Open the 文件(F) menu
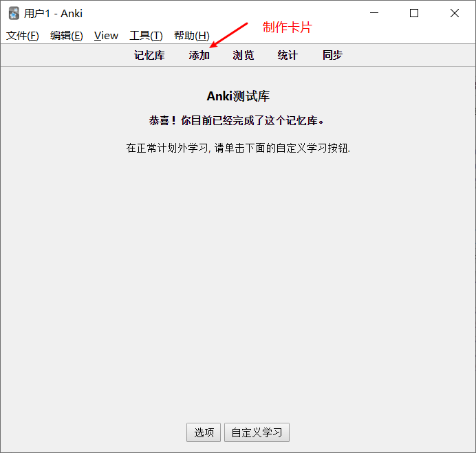476x453 pixels. pyautogui.click(x=23, y=36)
